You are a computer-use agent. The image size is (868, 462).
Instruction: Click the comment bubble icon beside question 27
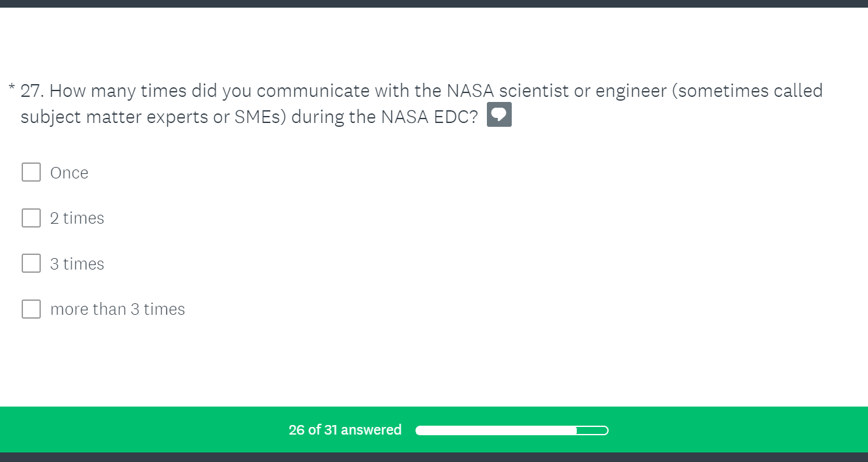pos(499,115)
